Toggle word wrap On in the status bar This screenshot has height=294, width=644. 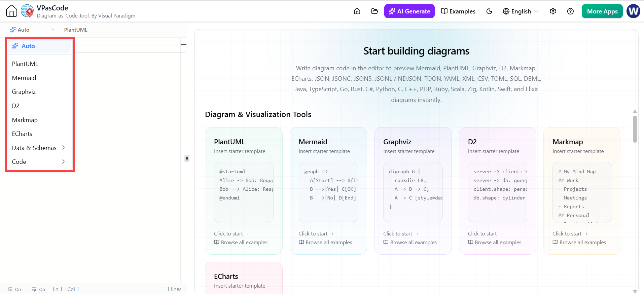click(x=38, y=289)
